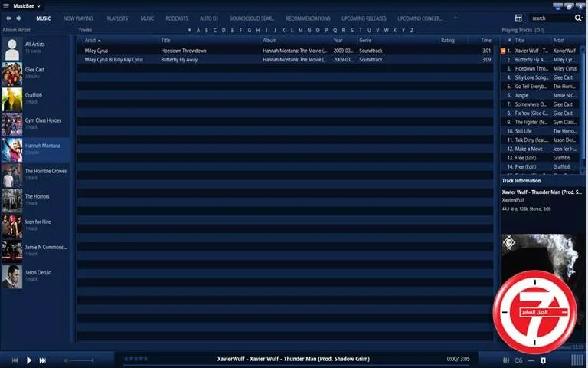Open the hamburger main menu
Viewport: 588px width, 368px height.
(x=5, y=6)
